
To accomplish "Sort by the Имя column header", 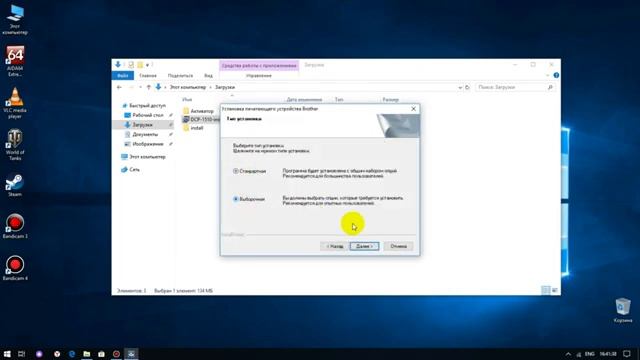I will 187,100.
